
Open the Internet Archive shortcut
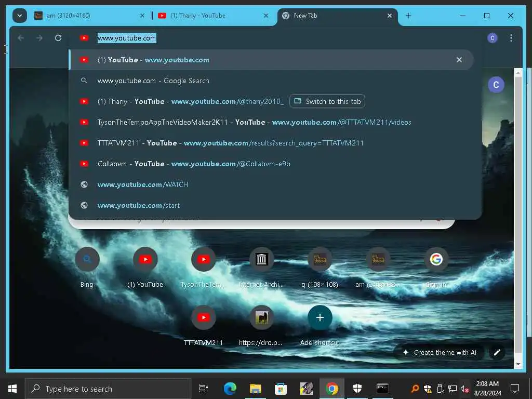[262, 268]
